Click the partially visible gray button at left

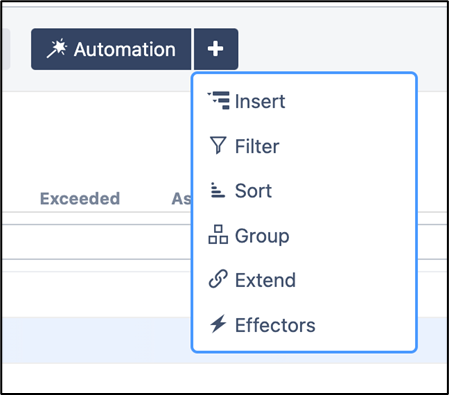[x=6, y=49]
